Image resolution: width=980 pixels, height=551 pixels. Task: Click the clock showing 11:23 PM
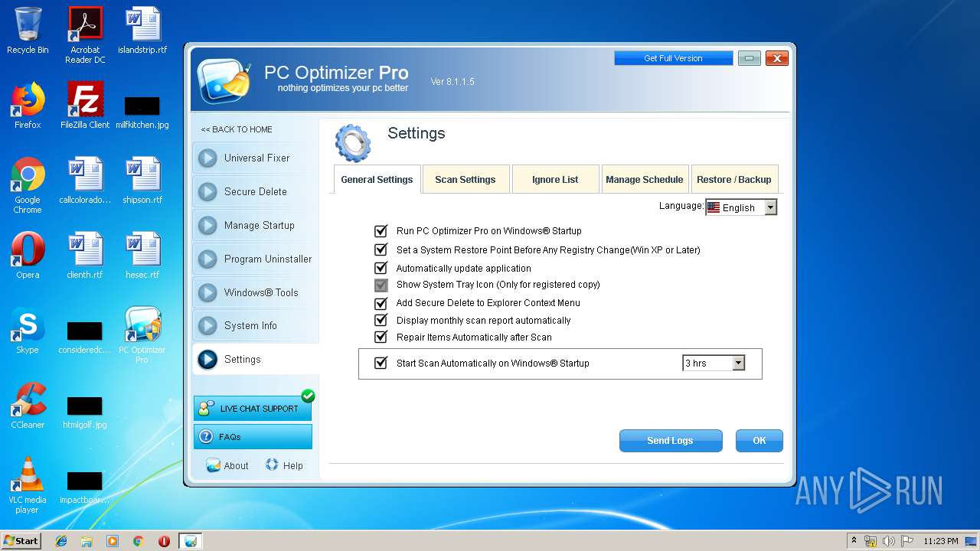click(941, 541)
